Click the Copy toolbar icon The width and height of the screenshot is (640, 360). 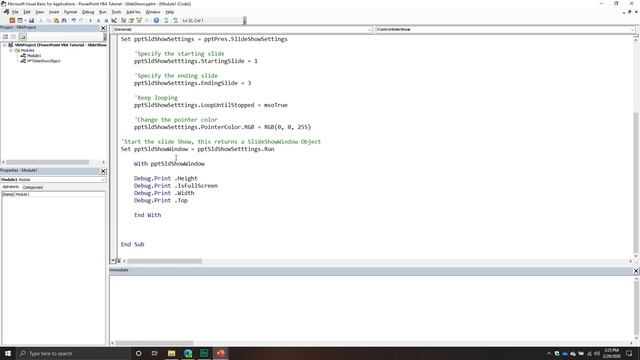pyautogui.click(x=48, y=20)
